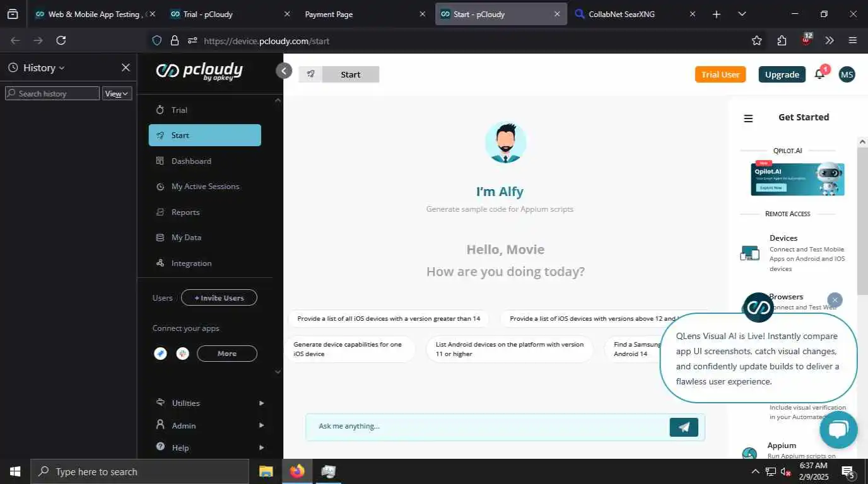Open a new browser tab
Viewport: 868px width, 484px height.
tap(716, 14)
